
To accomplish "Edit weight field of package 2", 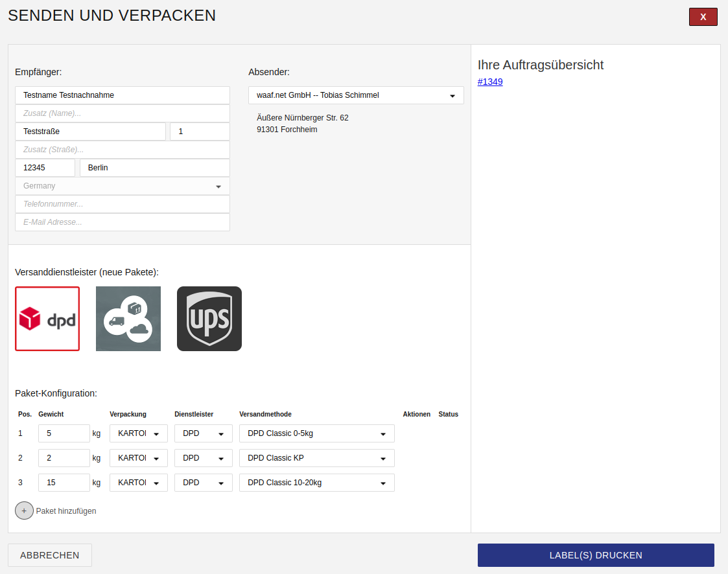I will pyautogui.click(x=64, y=458).
